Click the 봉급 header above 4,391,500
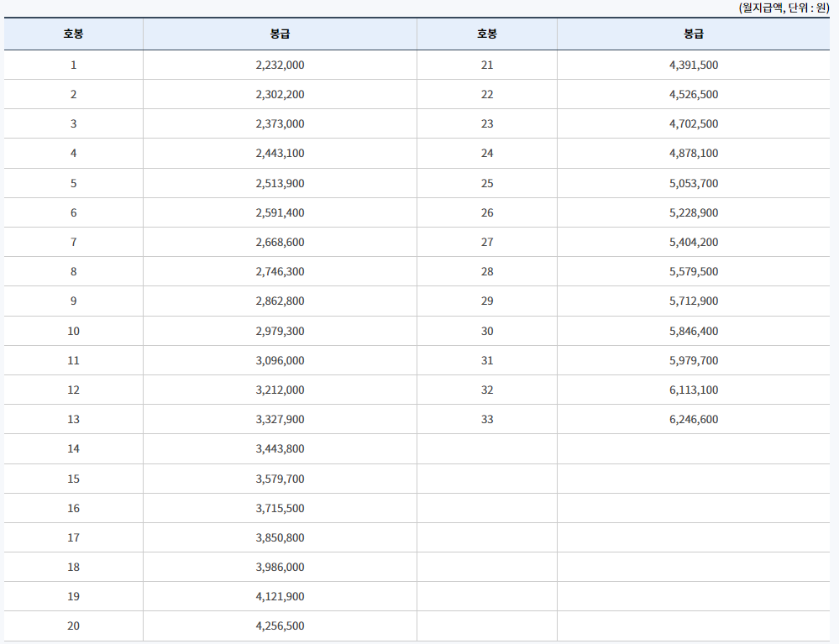The width and height of the screenshot is (839, 644). (x=694, y=34)
